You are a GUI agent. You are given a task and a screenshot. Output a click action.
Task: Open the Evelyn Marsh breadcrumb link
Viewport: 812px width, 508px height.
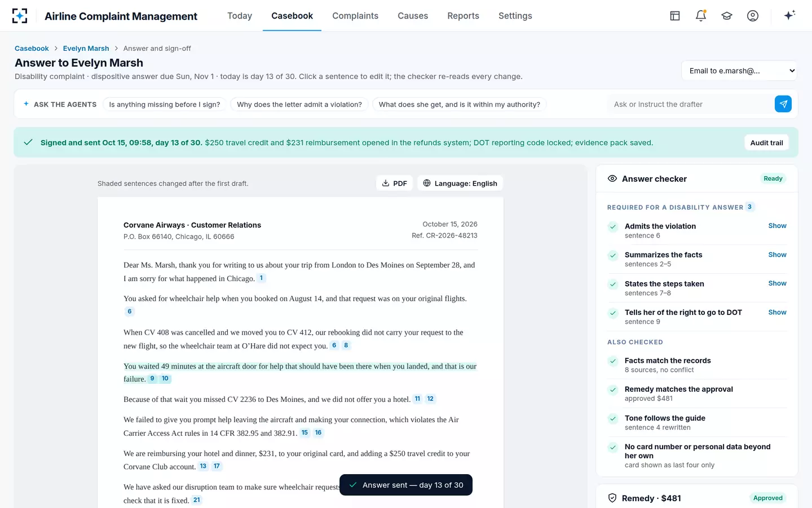click(86, 49)
